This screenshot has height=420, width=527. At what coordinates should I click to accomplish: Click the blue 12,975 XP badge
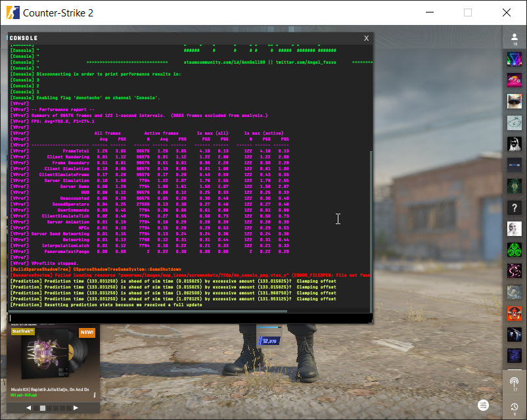point(269,341)
